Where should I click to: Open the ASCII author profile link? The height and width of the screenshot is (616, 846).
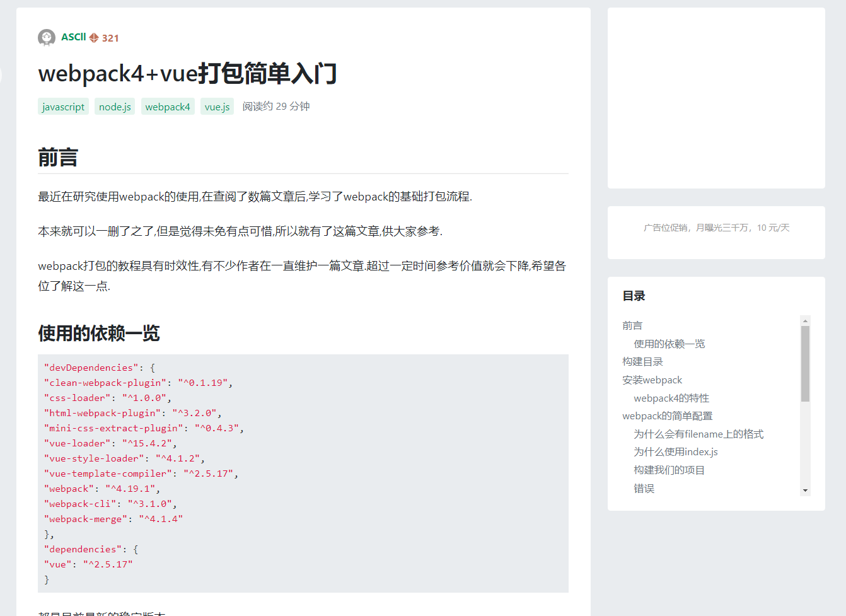pyautogui.click(x=73, y=37)
